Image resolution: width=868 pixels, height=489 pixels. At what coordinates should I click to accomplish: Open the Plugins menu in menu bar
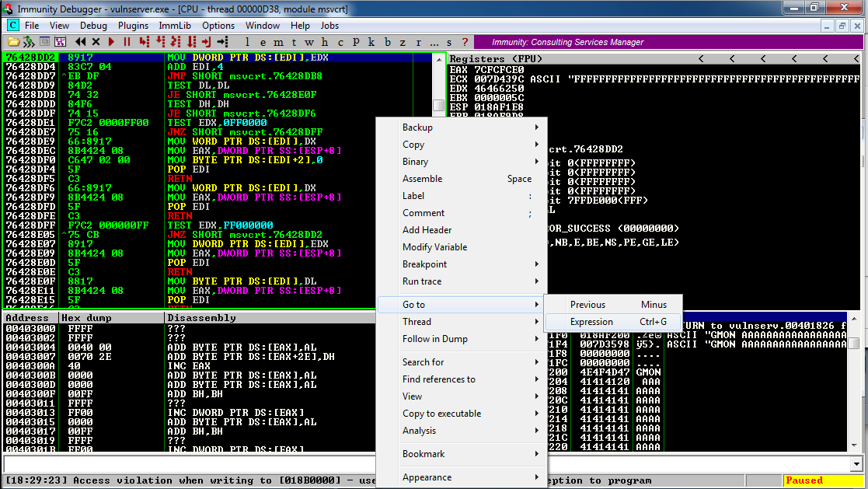[x=133, y=26]
